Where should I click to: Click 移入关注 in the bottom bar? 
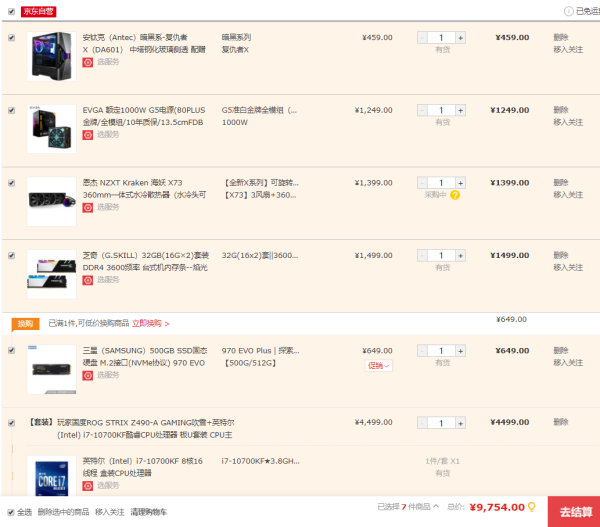click(x=109, y=512)
